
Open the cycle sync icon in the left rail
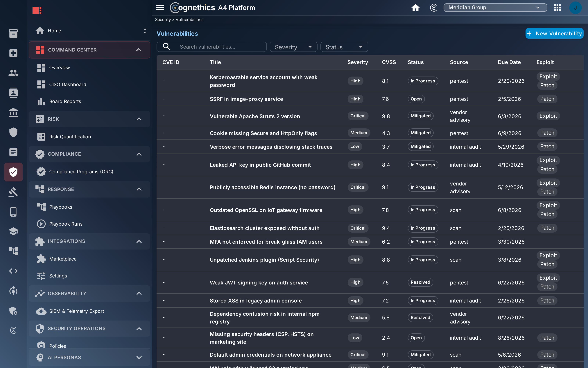[13, 291]
